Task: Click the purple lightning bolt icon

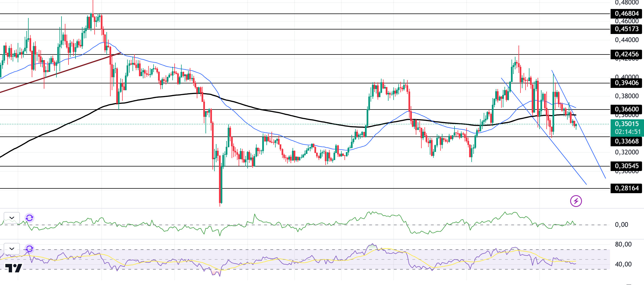Action: click(576, 201)
